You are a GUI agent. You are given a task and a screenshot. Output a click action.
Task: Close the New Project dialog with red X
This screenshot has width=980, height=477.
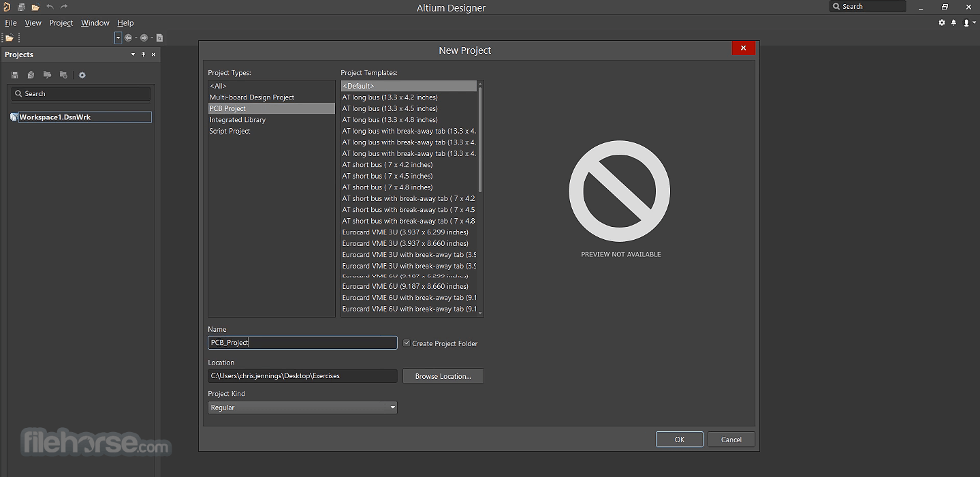(x=743, y=48)
